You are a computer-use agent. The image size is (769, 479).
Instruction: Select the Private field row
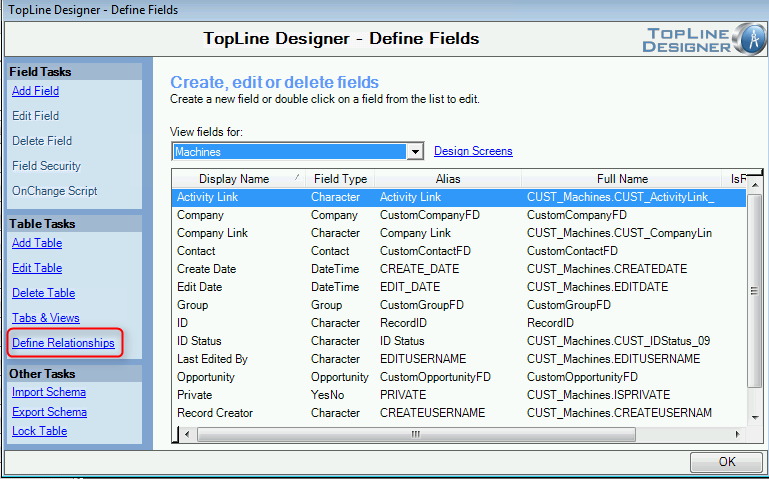459,395
